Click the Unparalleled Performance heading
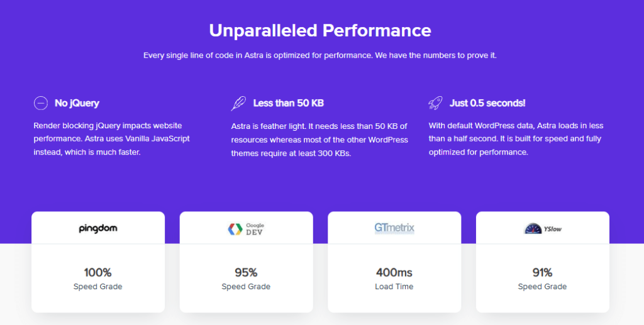This screenshot has height=325, width=644. coord(320,30)
